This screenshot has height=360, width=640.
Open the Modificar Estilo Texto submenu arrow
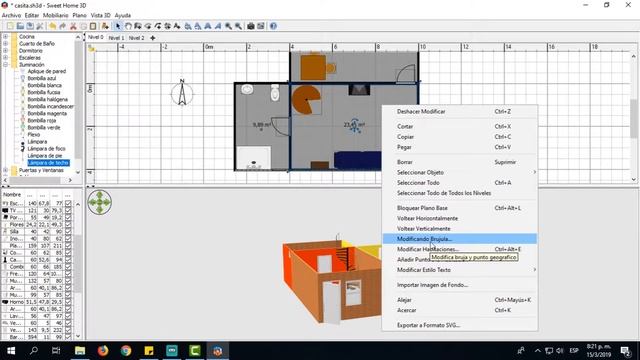(x=534, y=270)
